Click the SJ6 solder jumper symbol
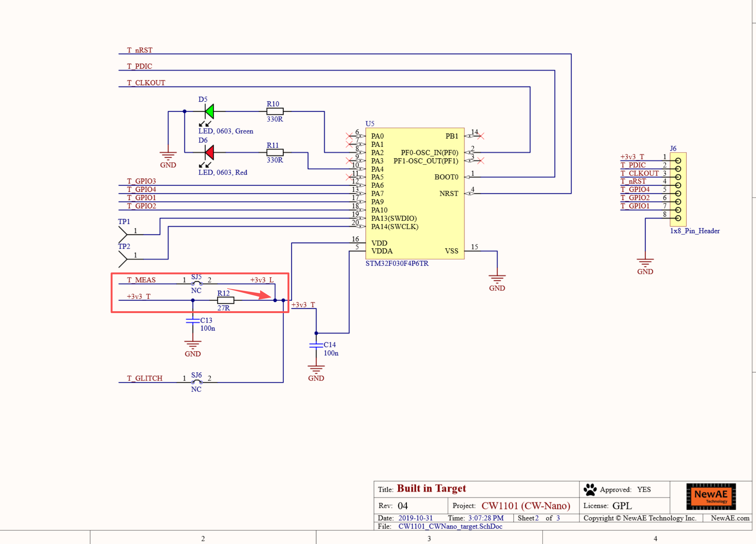This screenshot has width=756, height=544. (x=197, y=382)
